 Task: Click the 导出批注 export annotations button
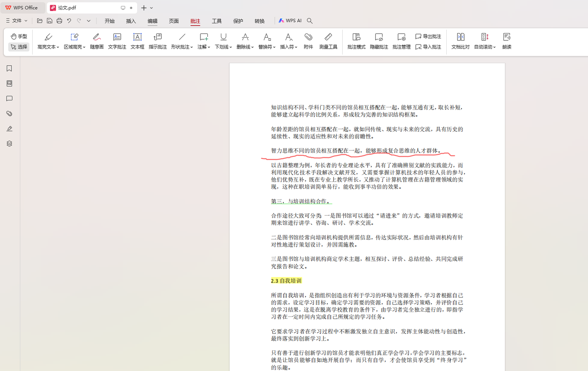click(x=428, y=36)
